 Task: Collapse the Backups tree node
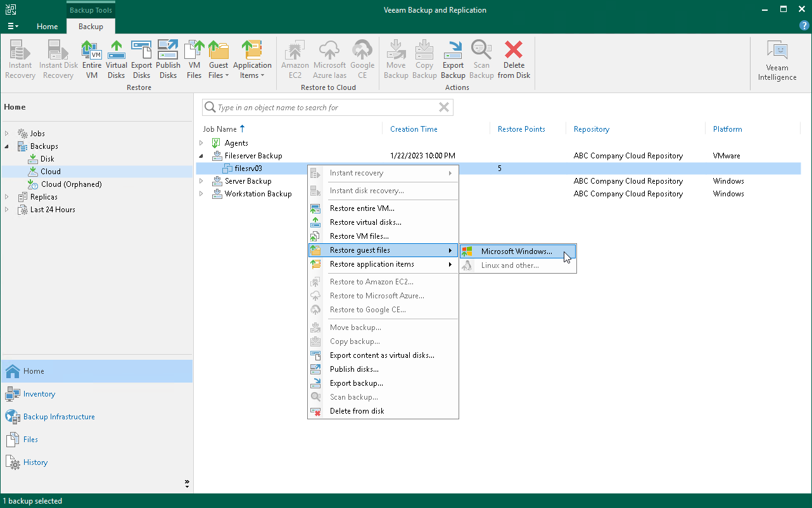point(7,146)
